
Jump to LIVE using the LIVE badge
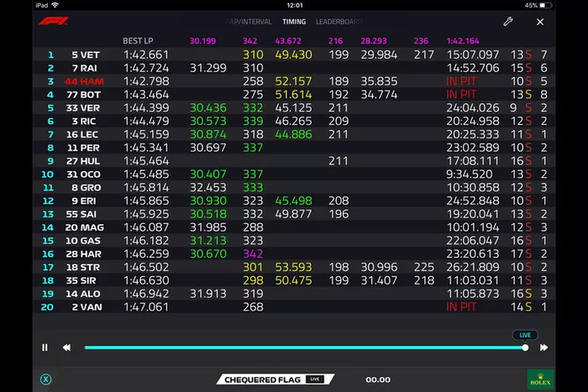click(x=525, y=335)
